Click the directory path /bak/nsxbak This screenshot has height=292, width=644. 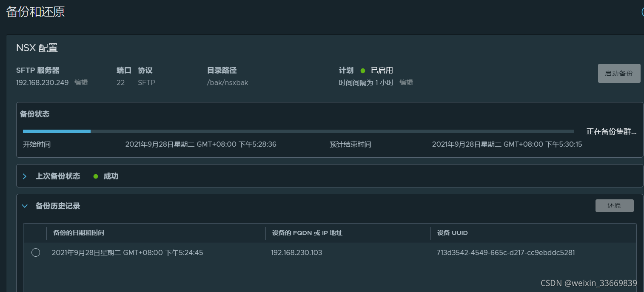pyautogui.click(x=228, y=82)
